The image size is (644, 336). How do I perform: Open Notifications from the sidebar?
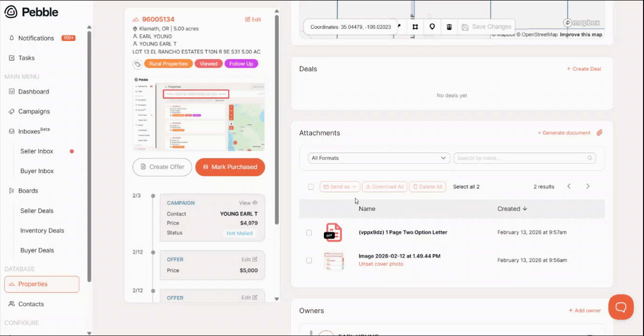36,38
